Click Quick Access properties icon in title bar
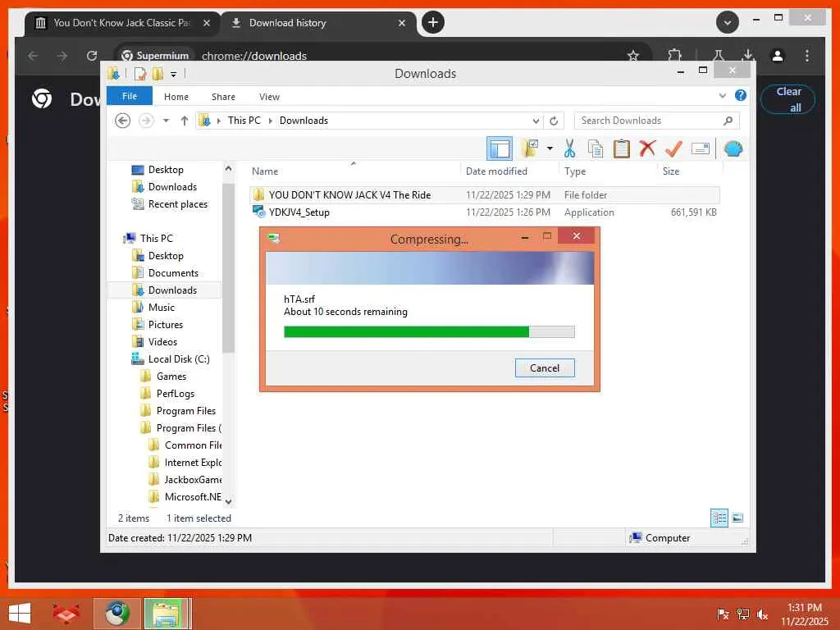The height and width of the screenshot is (630, 840). pos(140,74)
